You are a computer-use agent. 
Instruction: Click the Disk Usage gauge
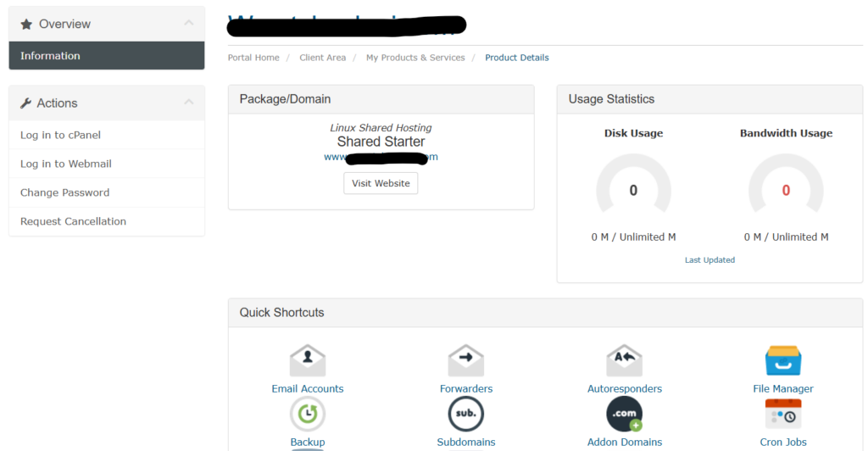[633, 185]
